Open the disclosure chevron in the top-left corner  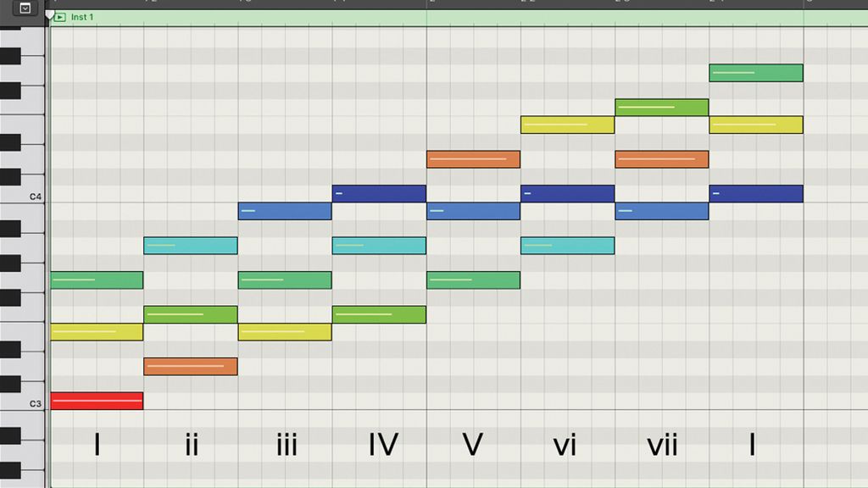[25, 8]
